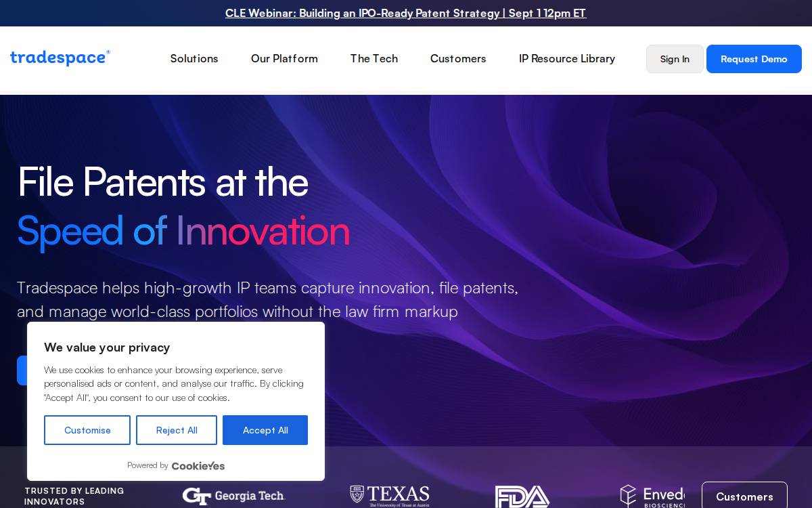This screenshot has width=812, height=508.
Task: Click the CookieYes logo
Action: pos(198,465)
